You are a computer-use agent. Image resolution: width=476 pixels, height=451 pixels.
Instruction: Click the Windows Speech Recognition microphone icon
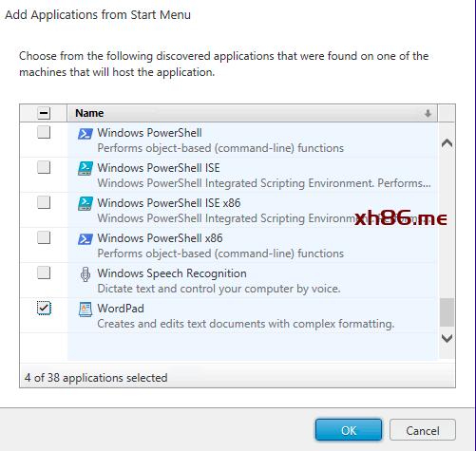point(86,274)
